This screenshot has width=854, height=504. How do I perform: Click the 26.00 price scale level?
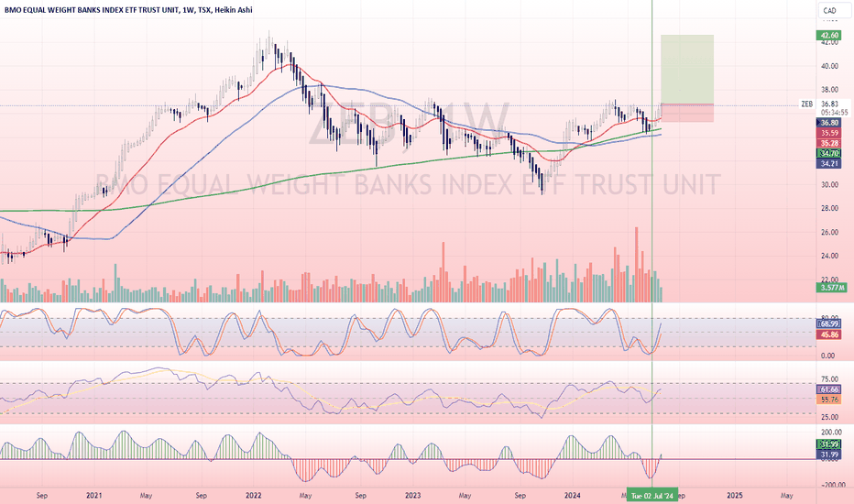click(x=829, y=233)
